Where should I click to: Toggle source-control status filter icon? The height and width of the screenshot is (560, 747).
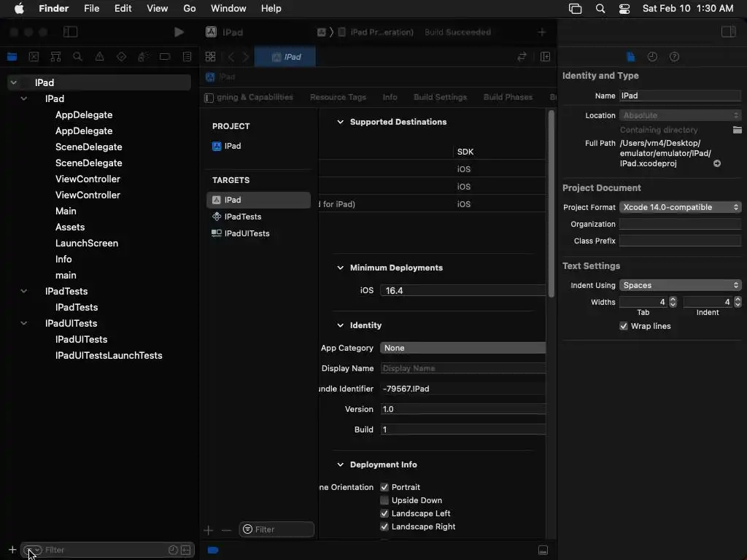coord(186,550)
